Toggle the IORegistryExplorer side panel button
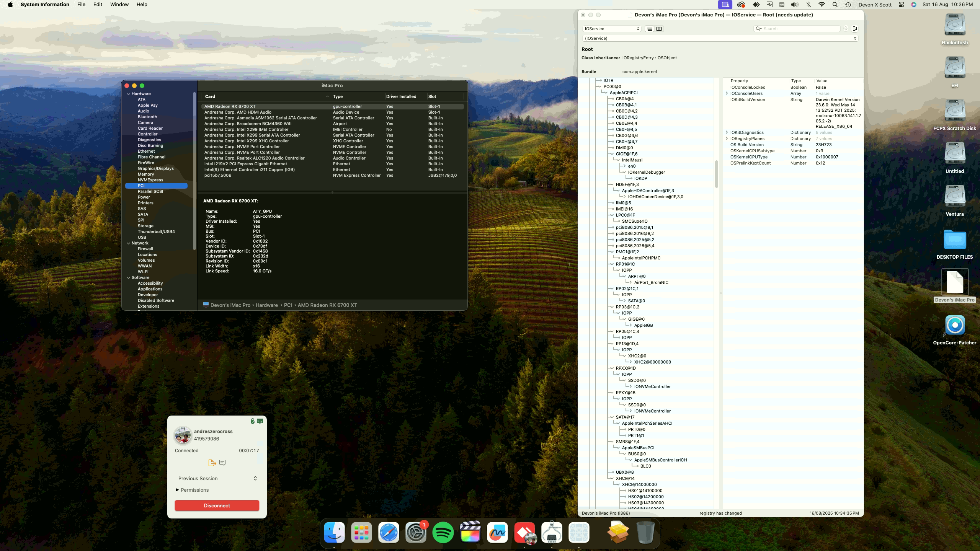 [x=854, y=29]
